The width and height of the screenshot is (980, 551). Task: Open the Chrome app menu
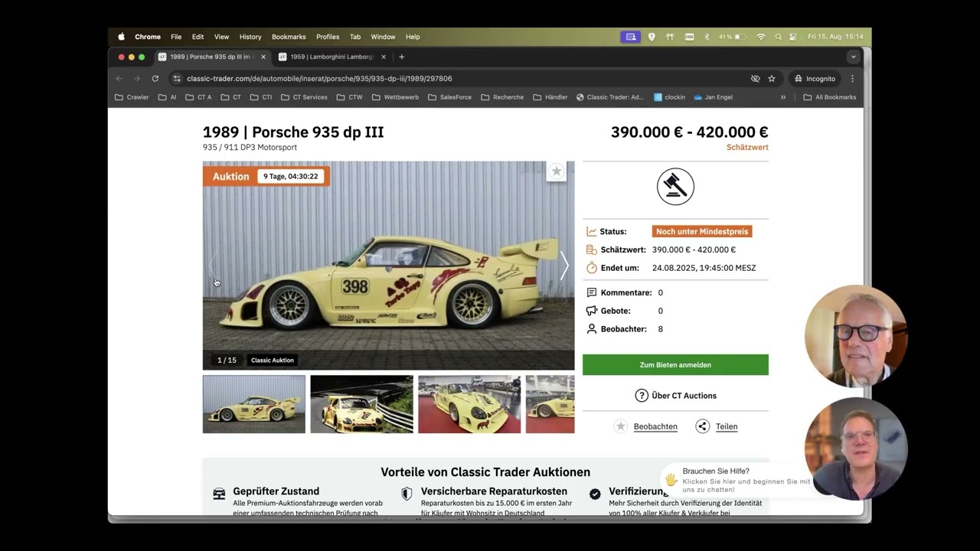[x=148, y=37]
